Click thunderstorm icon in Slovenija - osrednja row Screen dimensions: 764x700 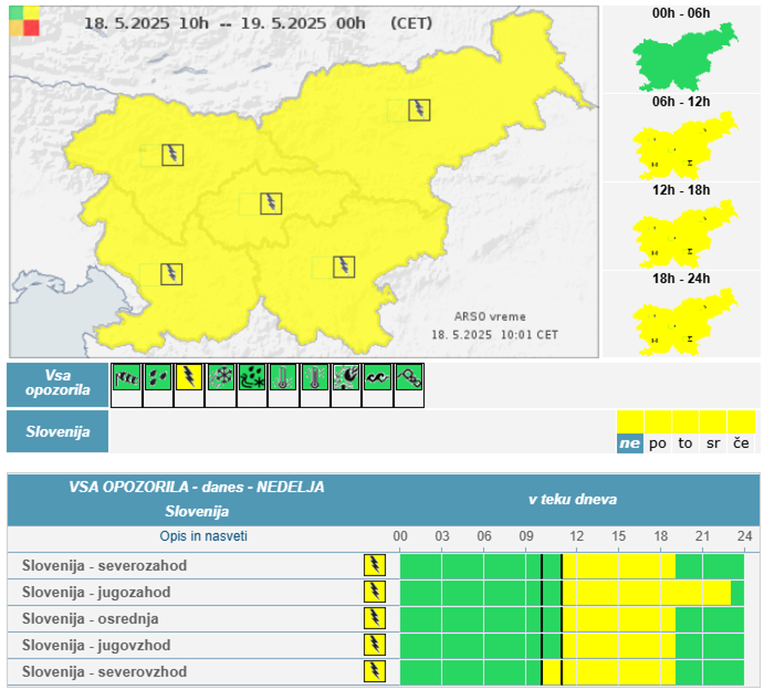pos(375,619)
